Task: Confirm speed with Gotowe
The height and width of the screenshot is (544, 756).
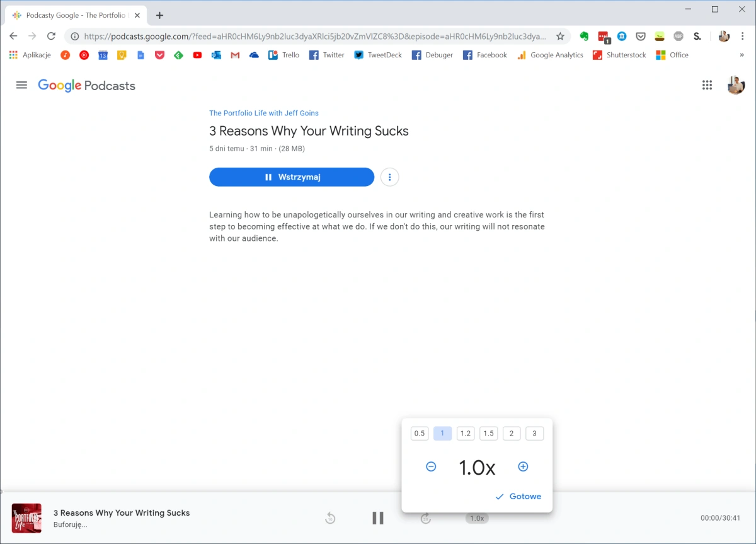Action: tap(518, 496)
